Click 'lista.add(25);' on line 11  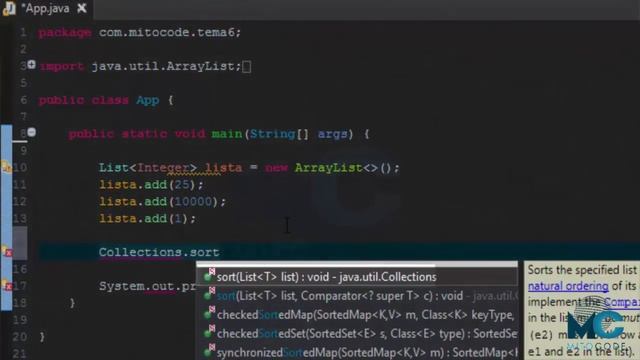pyautogui.click(x=151, y=184)
